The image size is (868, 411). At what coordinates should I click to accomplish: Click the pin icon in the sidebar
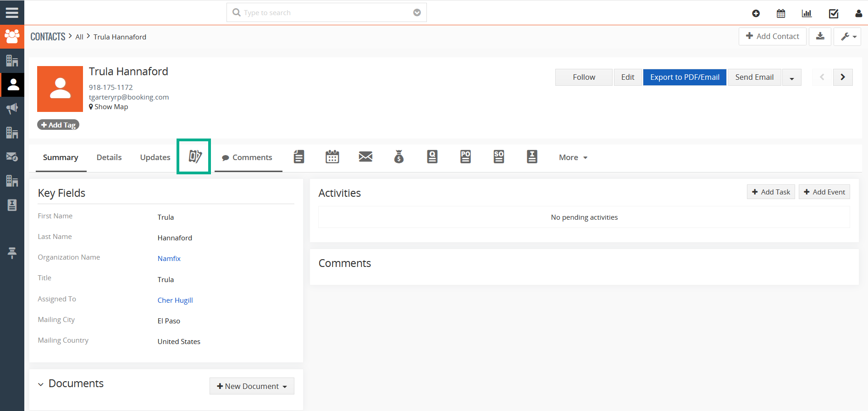[12, 253]
